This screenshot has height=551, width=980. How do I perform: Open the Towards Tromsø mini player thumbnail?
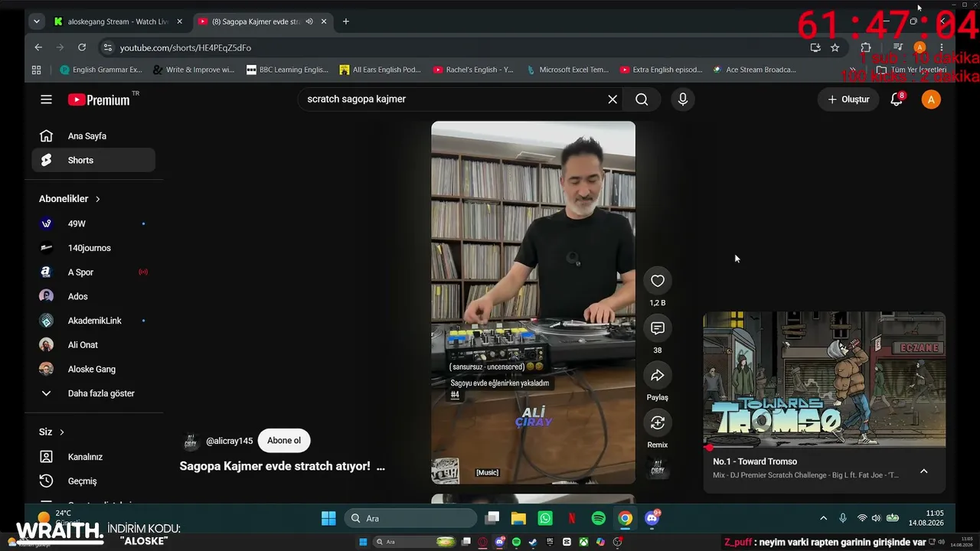click(x=825, y=379)
